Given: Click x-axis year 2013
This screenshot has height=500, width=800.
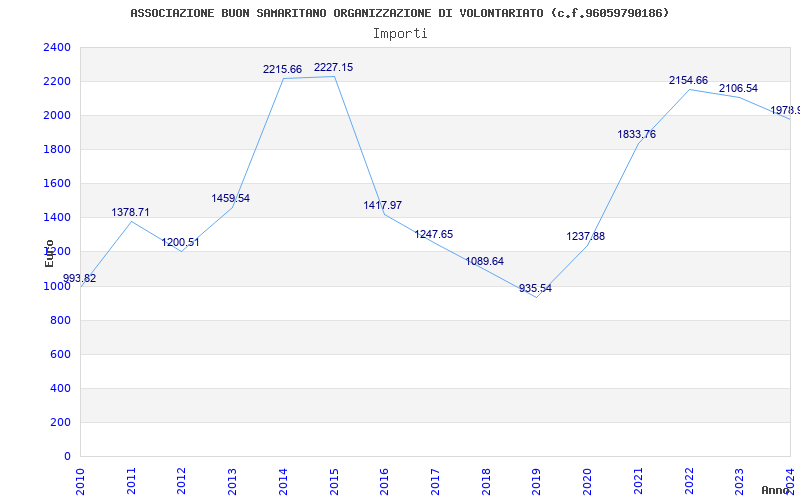Looking at the screenshot, I should pyautogui.click(x=233, y=481).
